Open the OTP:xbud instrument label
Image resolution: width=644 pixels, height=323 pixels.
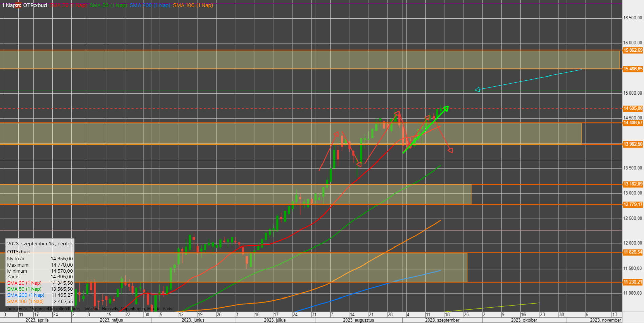pos(35,5)
